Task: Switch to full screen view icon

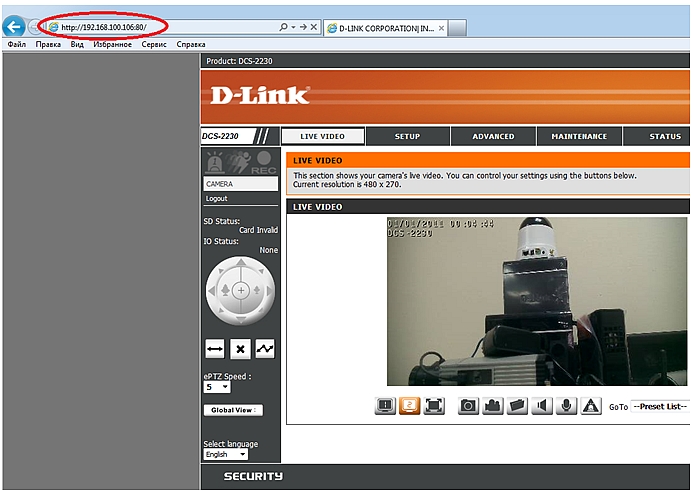Action: coord(434,406)
